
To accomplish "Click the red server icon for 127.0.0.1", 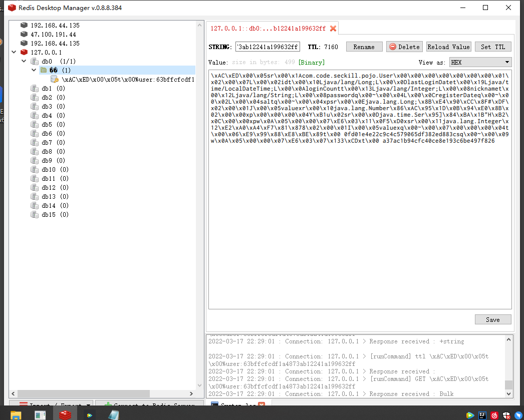I will pos(24,52).
